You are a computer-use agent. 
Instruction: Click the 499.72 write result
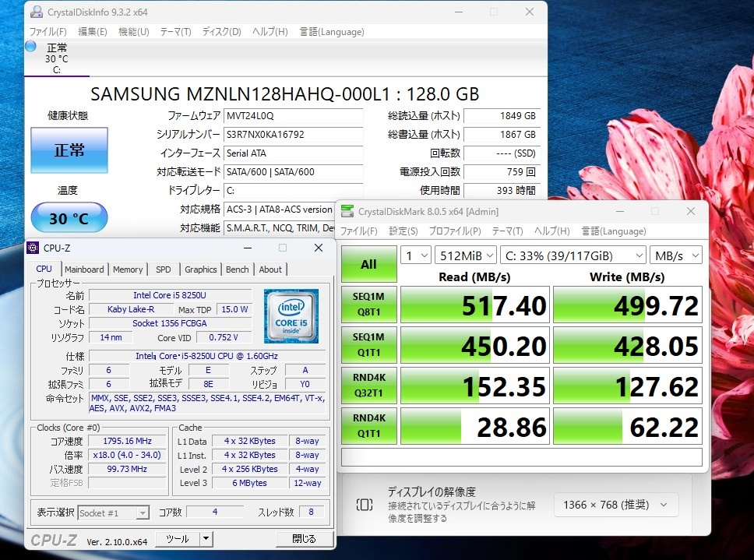[x=628, y=305]
